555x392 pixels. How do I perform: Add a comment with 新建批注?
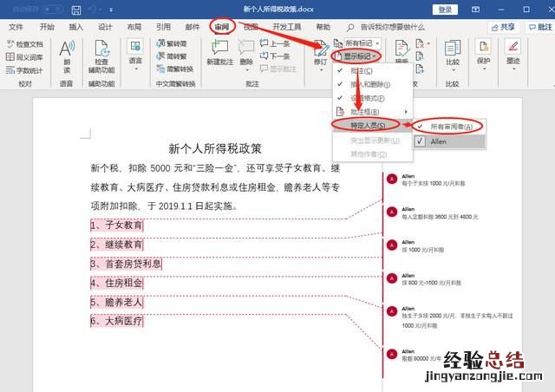click(x=219, y=52)
